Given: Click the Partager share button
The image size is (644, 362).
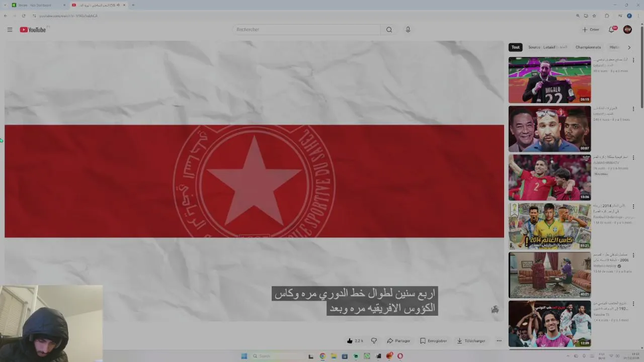Looking at the screenshot, I should [398, 341].
